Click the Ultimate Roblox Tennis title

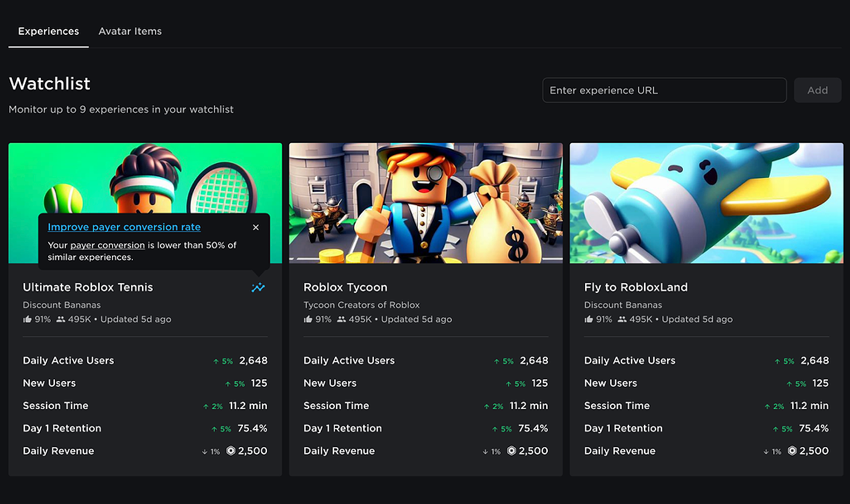(x=88, y=287)
